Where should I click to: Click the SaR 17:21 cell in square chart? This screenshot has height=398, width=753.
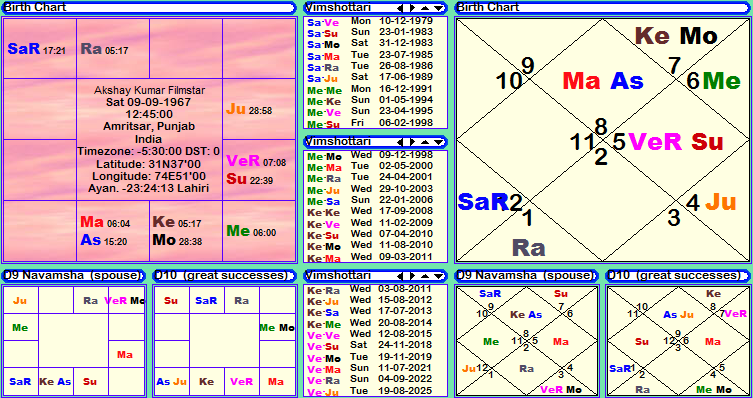coord(39,48)
